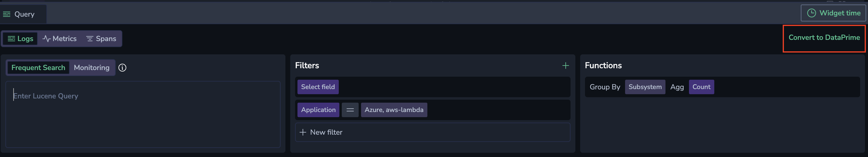This screenshot has height=157, width=868.
Task: Open the info icon beside Monitoring
Action: pyautogui.click(x=122, y=68)
